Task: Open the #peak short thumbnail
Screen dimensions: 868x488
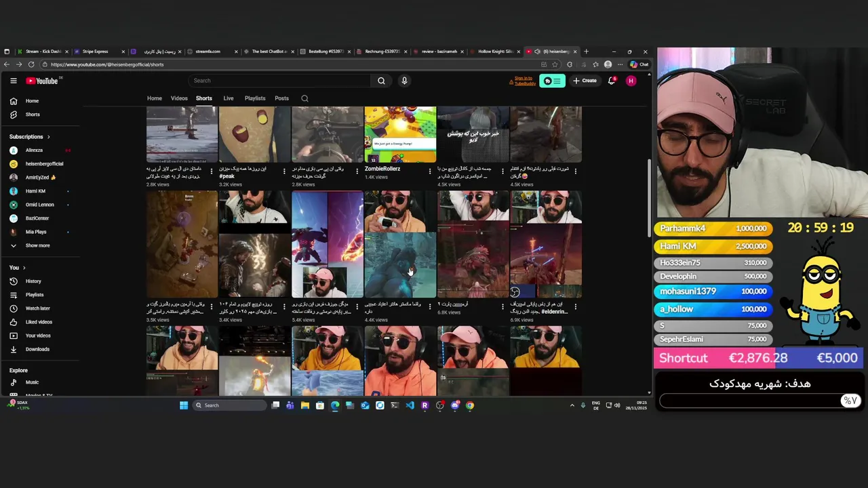Action: coord(254,134)
